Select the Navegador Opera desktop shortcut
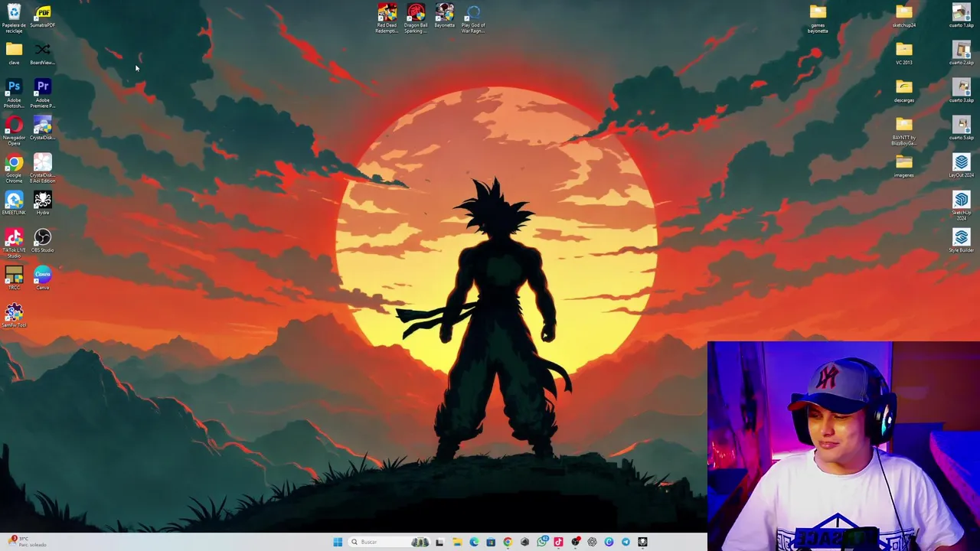 click(14, 131)
